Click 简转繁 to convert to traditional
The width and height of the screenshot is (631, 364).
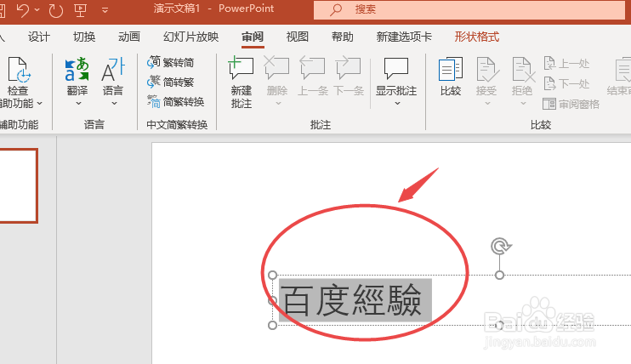[171, 82]
